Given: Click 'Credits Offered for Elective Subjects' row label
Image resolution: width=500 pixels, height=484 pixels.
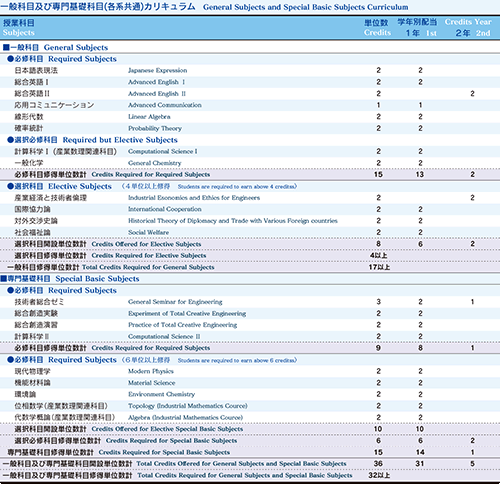Looking at the screenshot, I should click(x=146, y=244).
